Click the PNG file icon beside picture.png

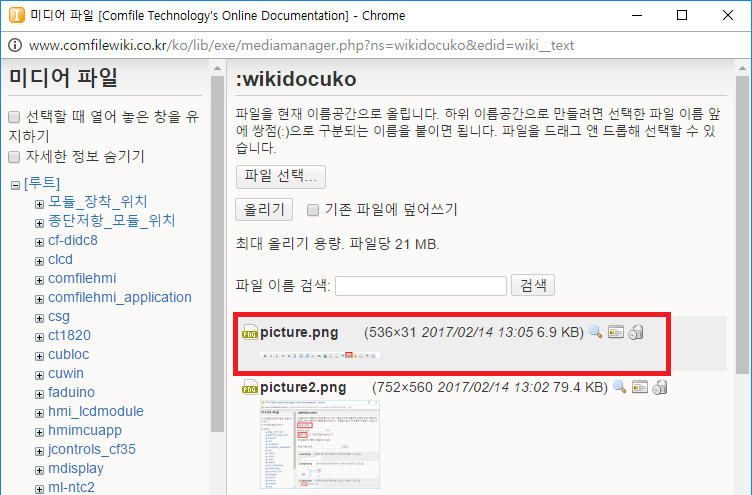click(x=250, y=333)
